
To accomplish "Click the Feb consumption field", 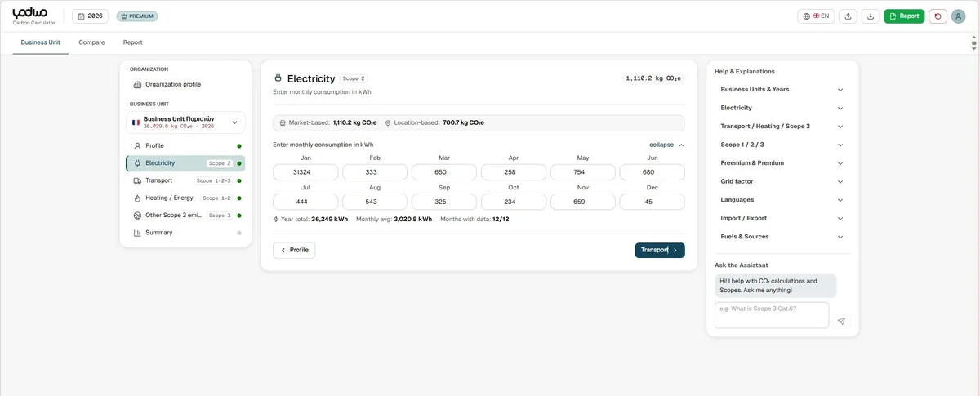I will click(x=375, y=172).
